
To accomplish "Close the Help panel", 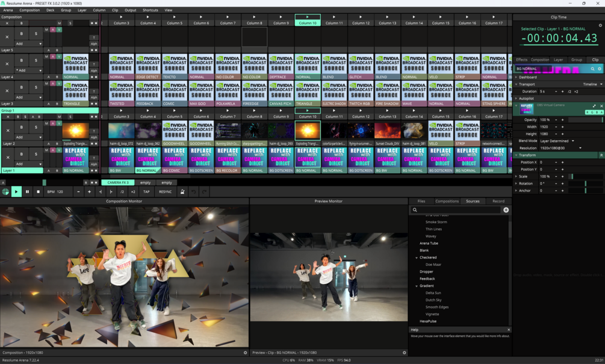I will click(509, 330).
